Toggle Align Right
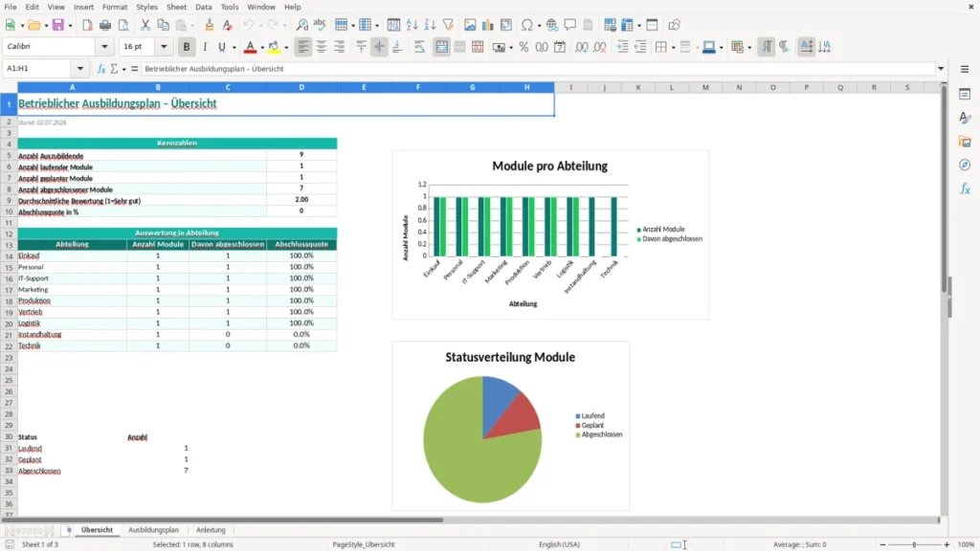980x551 pixels. coord(340,47)
